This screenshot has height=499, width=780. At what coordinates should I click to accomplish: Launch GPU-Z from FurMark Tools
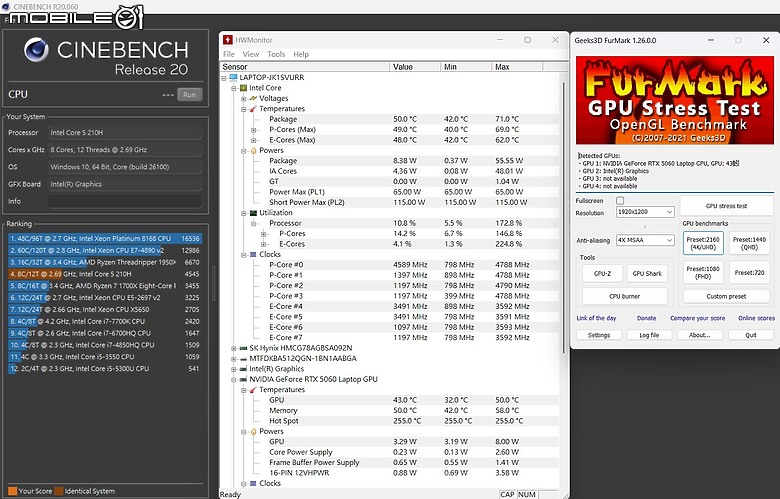[602, 274]
